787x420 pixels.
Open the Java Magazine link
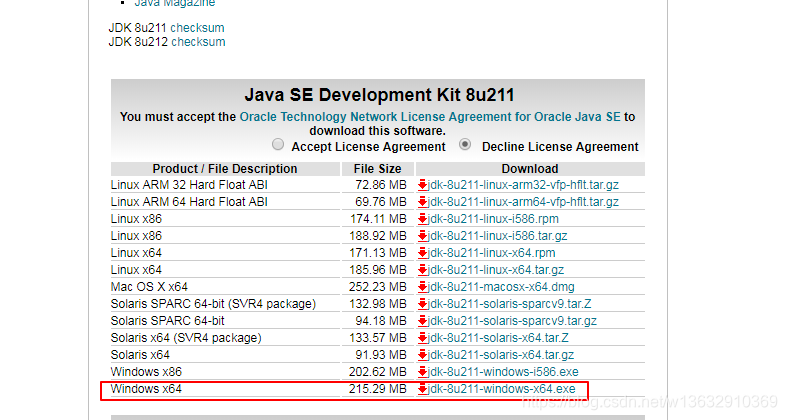click(x=175, y=3)
